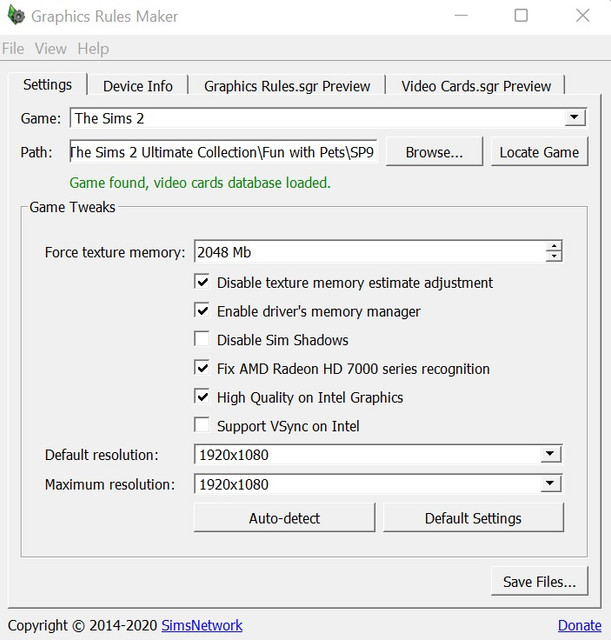611x640 pixels.
Task: Open the Default resolution dropdown
Action: coord(378,454)
